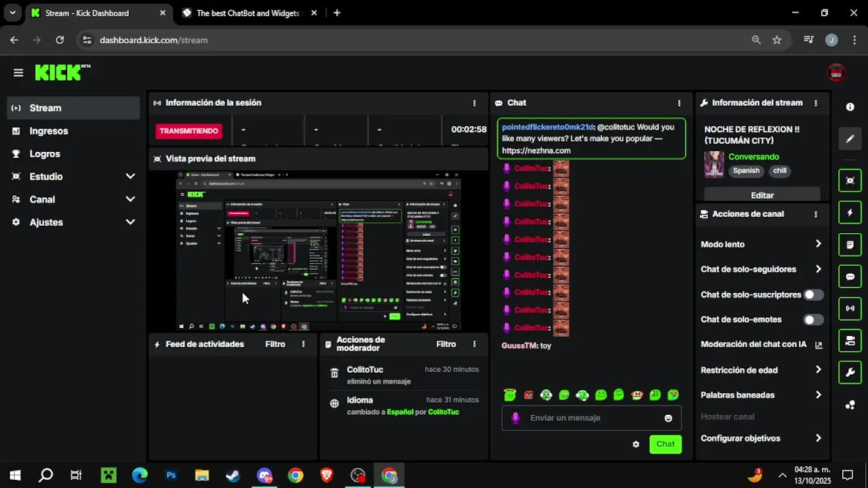Open the user avatar menu

point(836,73)
